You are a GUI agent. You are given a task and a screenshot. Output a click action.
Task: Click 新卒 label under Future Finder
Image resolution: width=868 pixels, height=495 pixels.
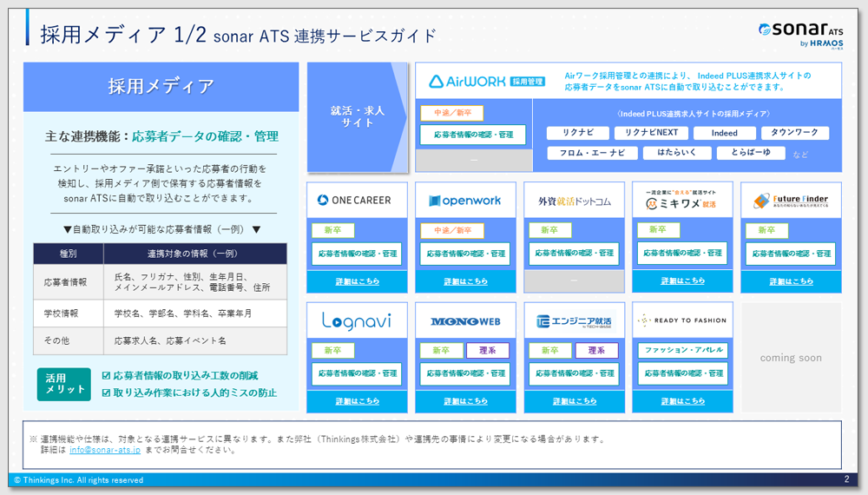click(766, 230)
